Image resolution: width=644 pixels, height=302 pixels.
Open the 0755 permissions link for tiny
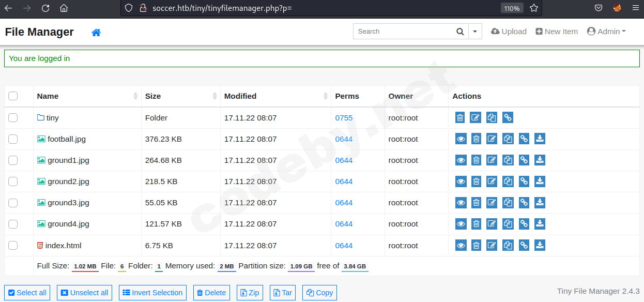[x=344, y=118]
